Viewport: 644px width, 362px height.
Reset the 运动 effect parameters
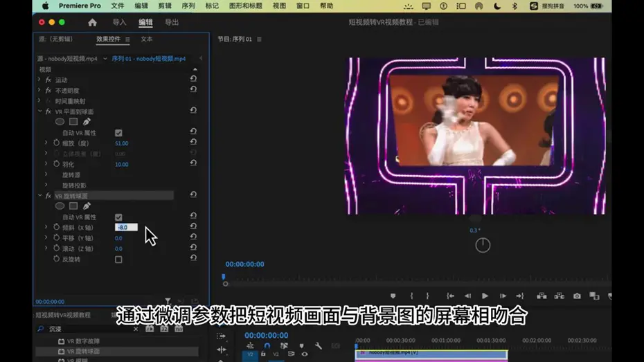tap(193, 78)
